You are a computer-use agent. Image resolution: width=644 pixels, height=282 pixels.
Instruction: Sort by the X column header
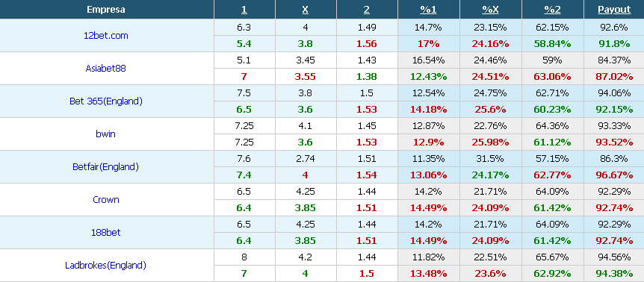[x=305, y=10]
